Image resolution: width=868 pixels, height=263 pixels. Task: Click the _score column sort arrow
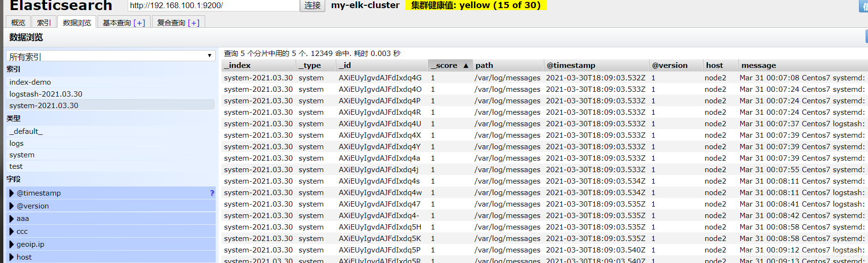tap(465, 66)
